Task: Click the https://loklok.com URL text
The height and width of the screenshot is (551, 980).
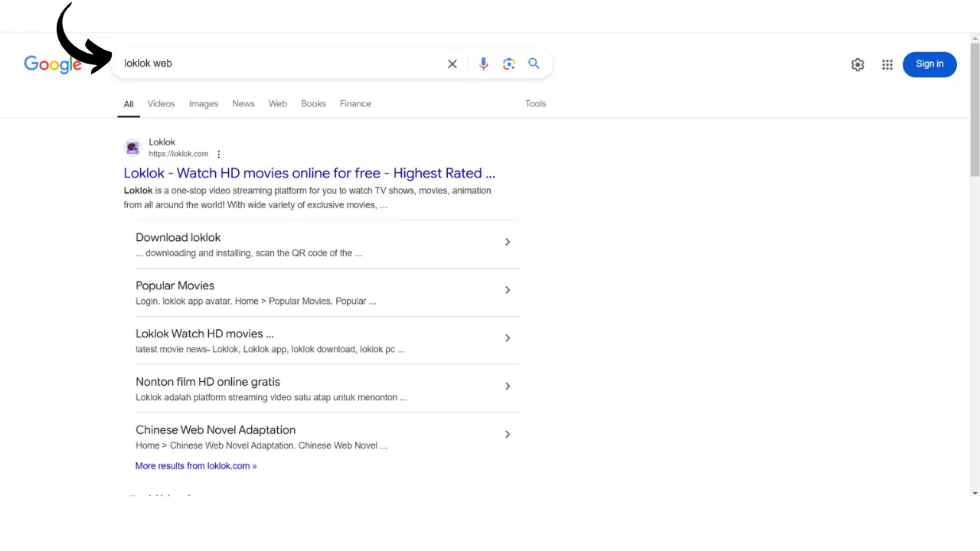Action: point(178,154)
